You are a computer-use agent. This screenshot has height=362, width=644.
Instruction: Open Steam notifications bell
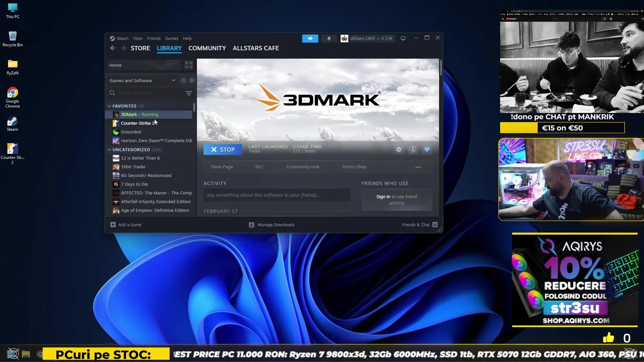[x=329, y=38]
